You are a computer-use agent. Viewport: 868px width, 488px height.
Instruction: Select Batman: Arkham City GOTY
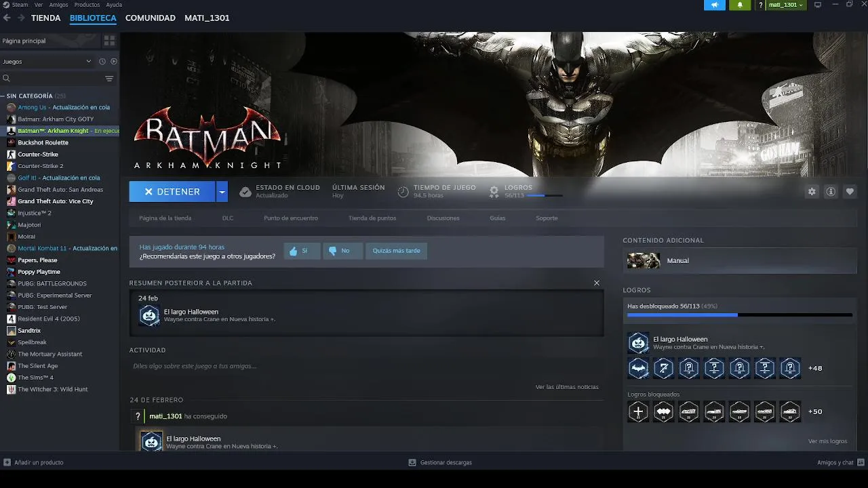60,119
